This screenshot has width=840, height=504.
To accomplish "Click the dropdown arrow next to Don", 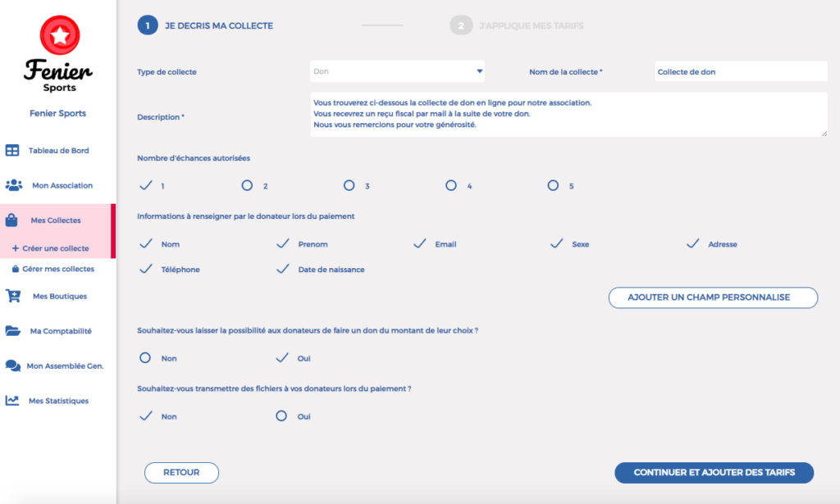I will [x=479, y=71].
